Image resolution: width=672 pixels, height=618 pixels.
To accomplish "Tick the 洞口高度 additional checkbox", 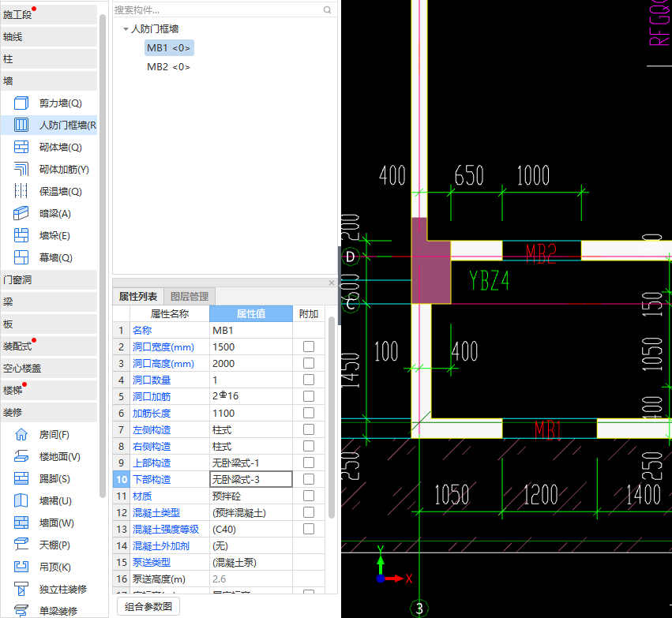I will (x=309, y=363).
